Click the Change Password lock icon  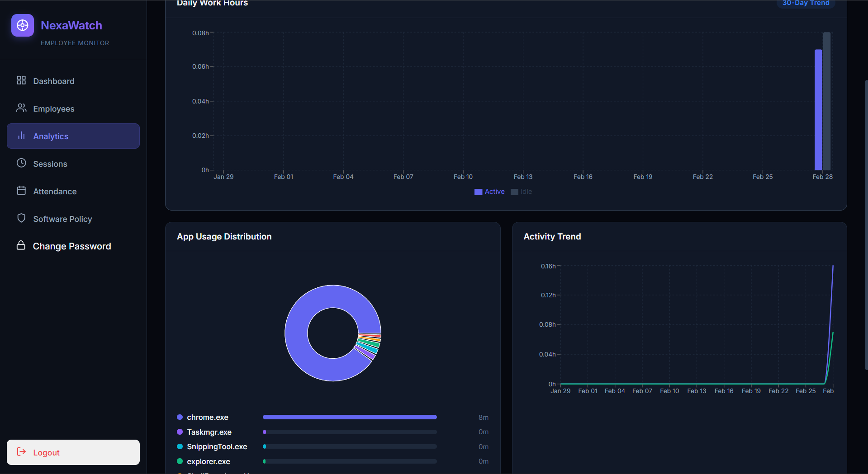(x=21, y=245)
